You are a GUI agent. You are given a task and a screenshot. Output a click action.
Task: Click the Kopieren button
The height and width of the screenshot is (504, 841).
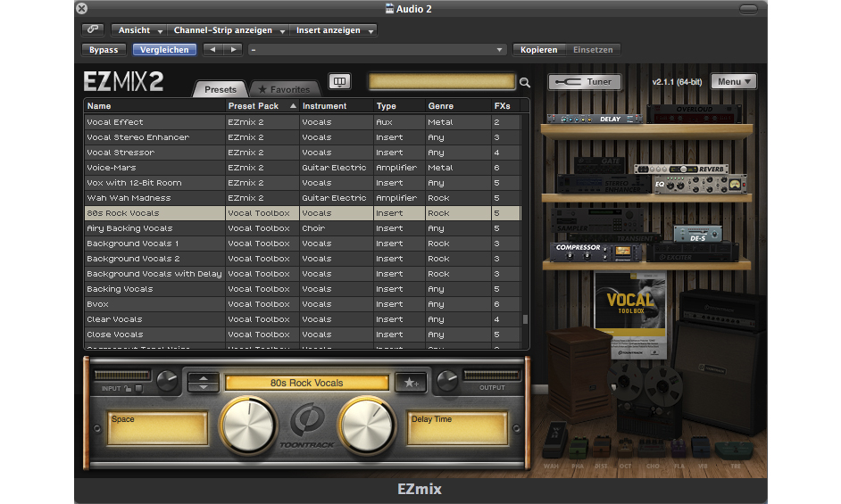point(538,49)
